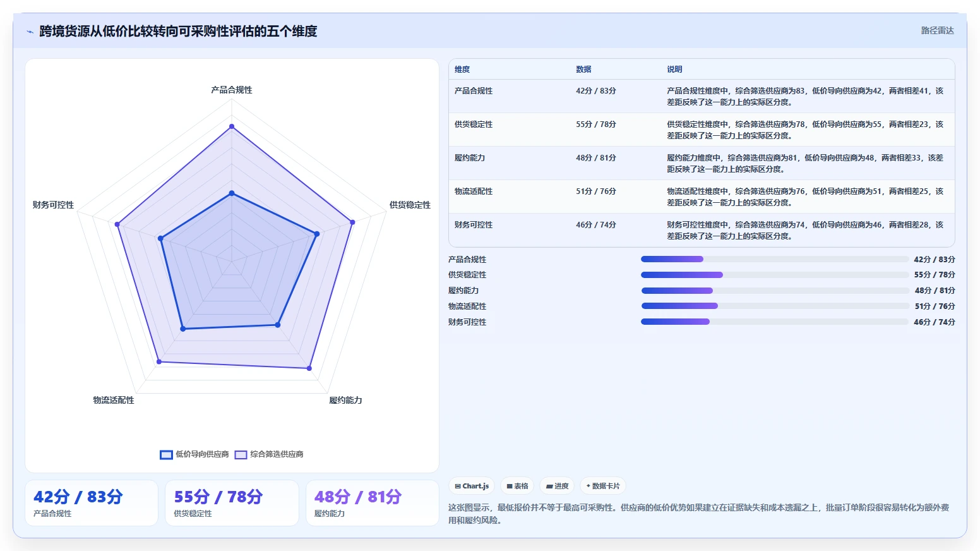The width and height of the screenshot is (980, 551).
Task: Click the inner data point on 财务可控性 axis
Action: tap(160, 239)
